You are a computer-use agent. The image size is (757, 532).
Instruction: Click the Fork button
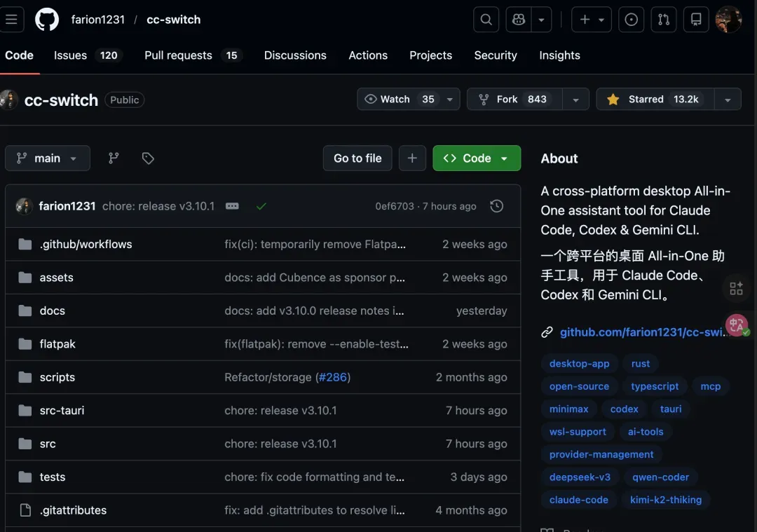tap(514, 99)
